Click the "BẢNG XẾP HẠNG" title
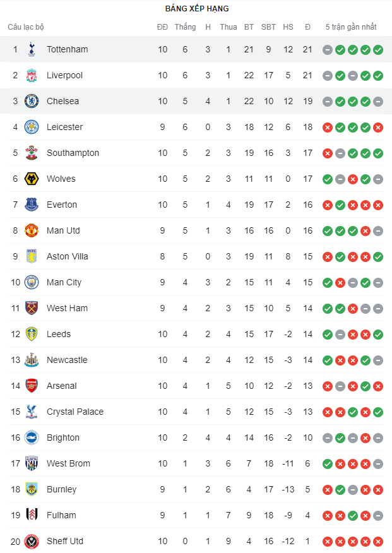The height and width of the screenshot is (553, 392). tap(197, 9)
